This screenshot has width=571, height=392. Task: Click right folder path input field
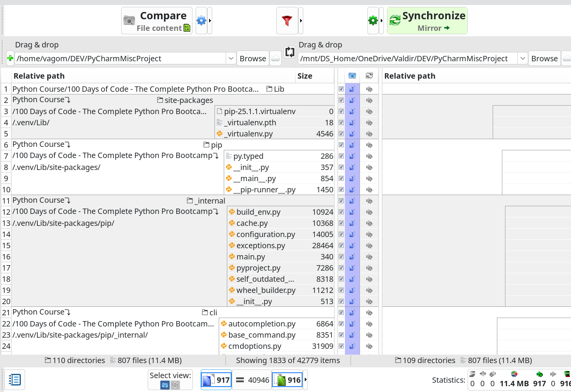coord(408,59)
